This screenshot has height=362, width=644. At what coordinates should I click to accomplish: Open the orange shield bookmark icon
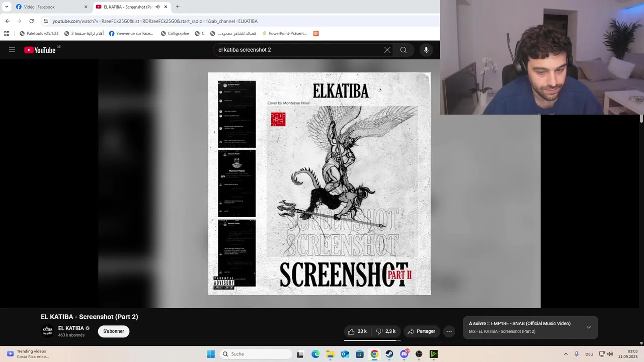tap(316, 34)
